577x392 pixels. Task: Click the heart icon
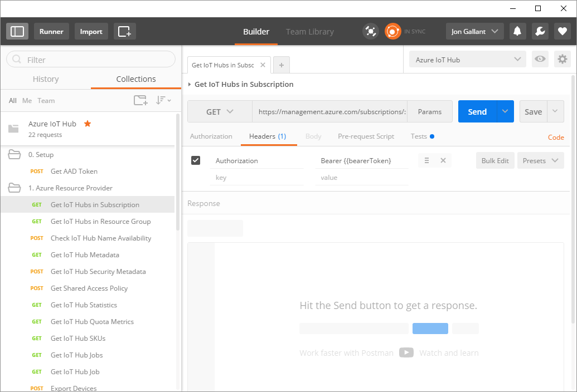[563, 31]
